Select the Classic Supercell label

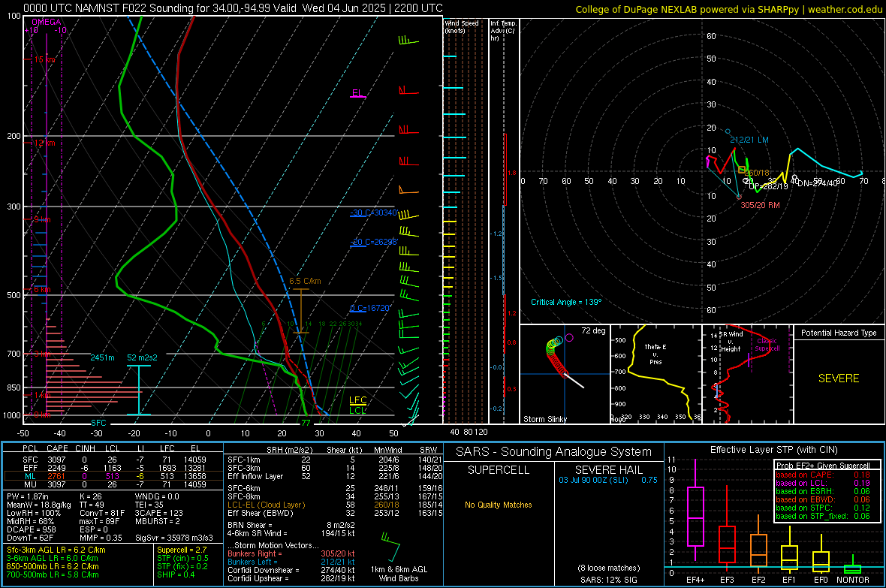[x=767, y=345]
